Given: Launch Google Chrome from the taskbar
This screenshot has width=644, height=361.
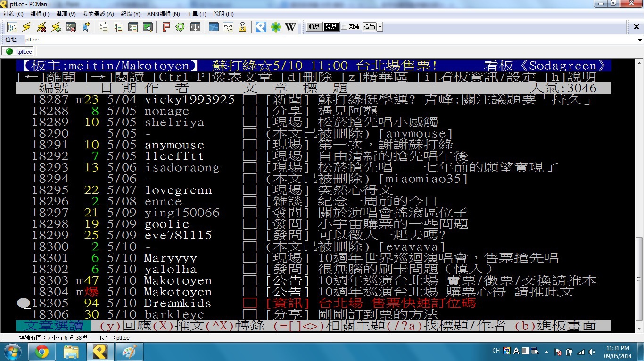Looking at the screenshot, I should pos(42,352).
